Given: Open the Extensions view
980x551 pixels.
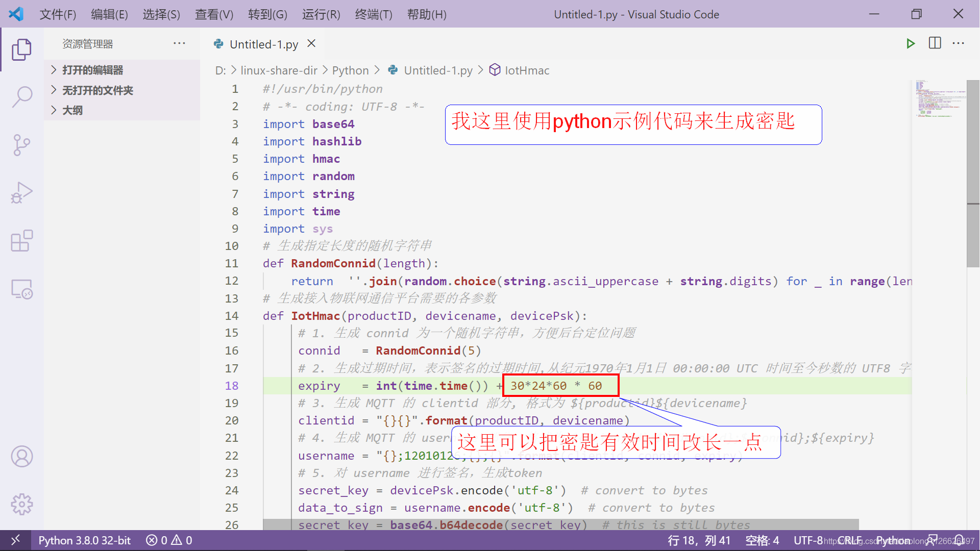Looking at the screenshot, I should coord(21,241).
